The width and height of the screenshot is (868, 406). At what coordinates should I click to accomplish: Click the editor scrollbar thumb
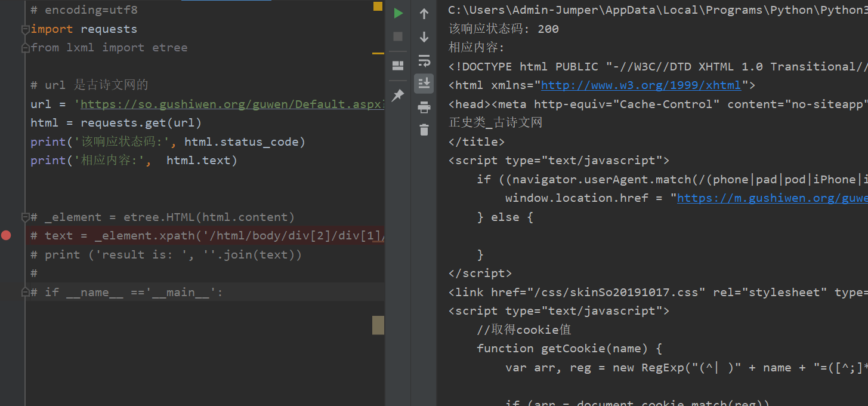pyautogui.click(x=378, y=325)
